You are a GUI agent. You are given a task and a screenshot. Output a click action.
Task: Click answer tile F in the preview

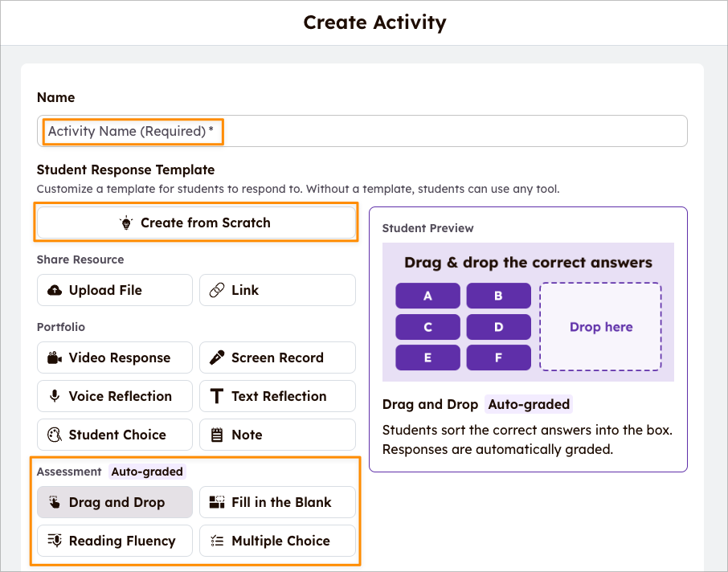coord(499,357)
